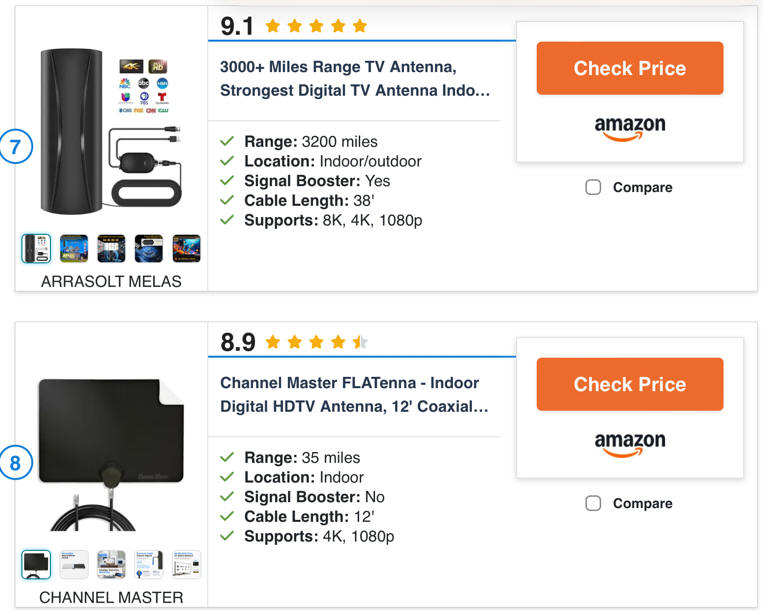The image size is (763, 610).
Task: Click the main Arrasolt Melas antenna product image
Action: [x=110, y=130]
